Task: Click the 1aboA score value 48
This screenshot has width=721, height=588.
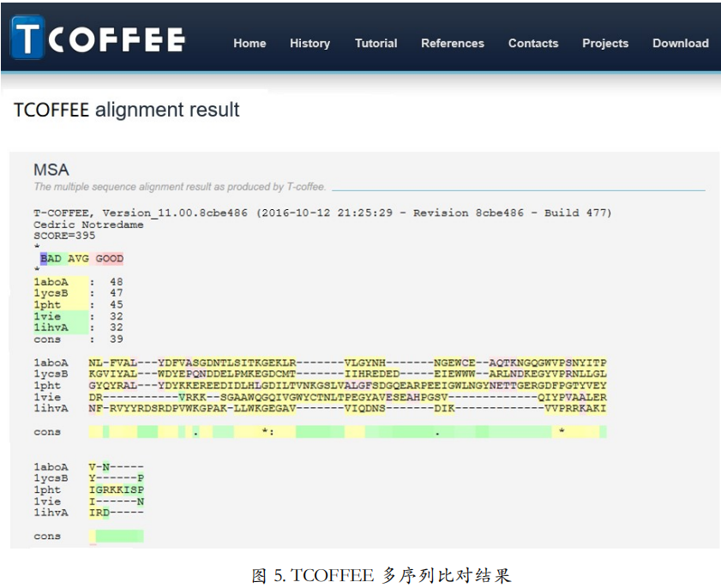Action: click(x=117, y=282)
